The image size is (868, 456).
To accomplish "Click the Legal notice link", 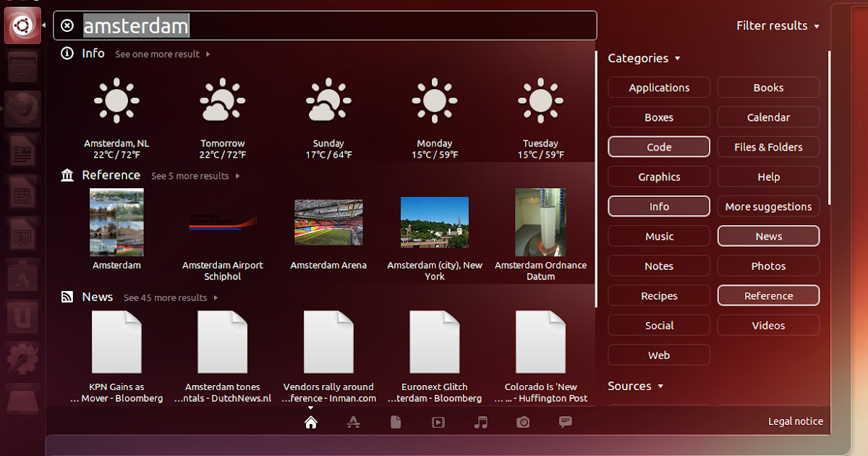I will pyautogui.click(x=795, y=421).
